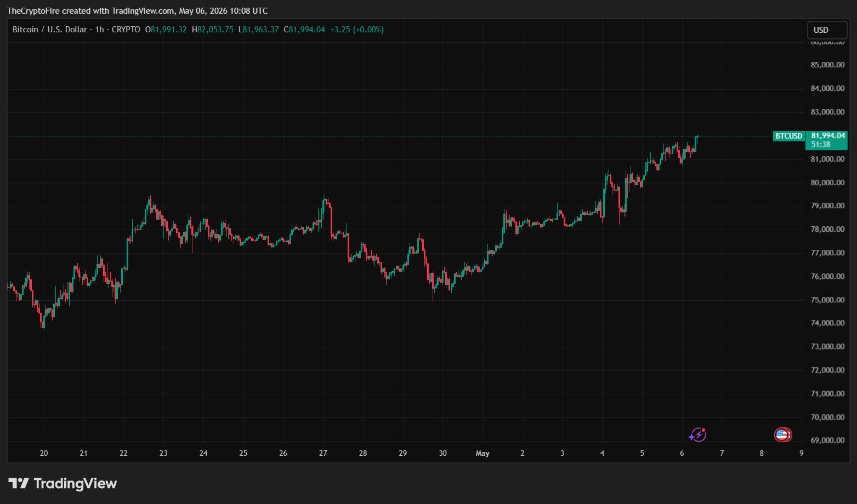Screen dimensions: 857x504
Task: Click the 75,000.00 price axis label
Action: click(x=828, y=300)
